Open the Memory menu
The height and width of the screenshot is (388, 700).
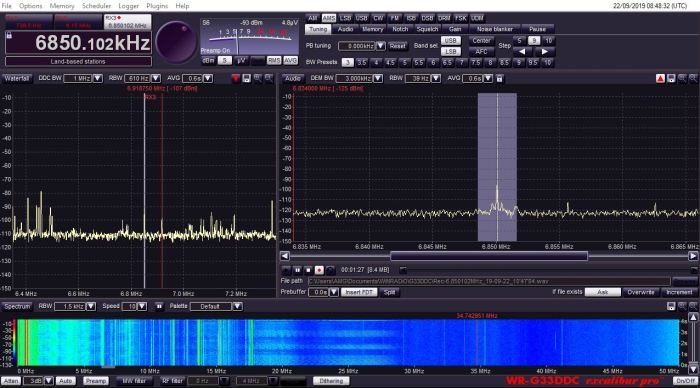point(62,6)
